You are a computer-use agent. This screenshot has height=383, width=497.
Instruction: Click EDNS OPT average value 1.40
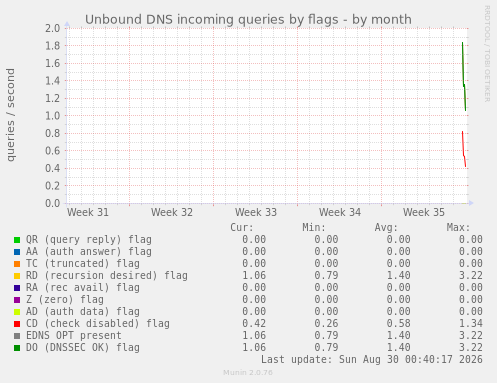[x=398, y=336]
